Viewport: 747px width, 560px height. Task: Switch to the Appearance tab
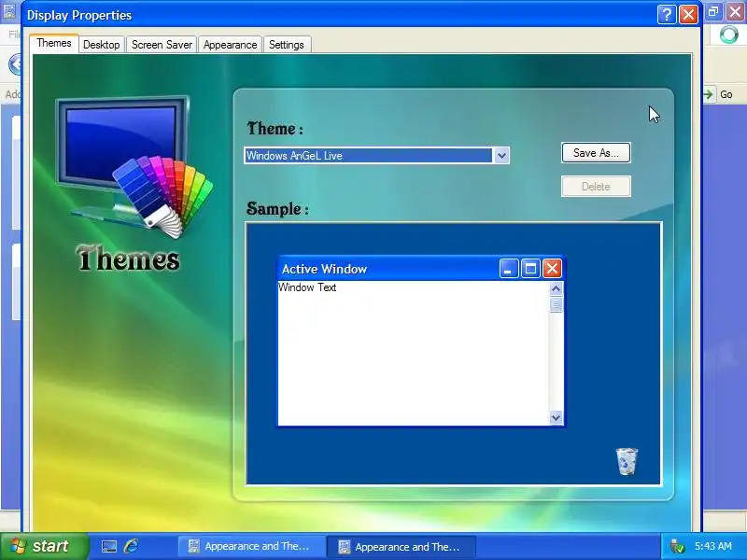point(230,45)
